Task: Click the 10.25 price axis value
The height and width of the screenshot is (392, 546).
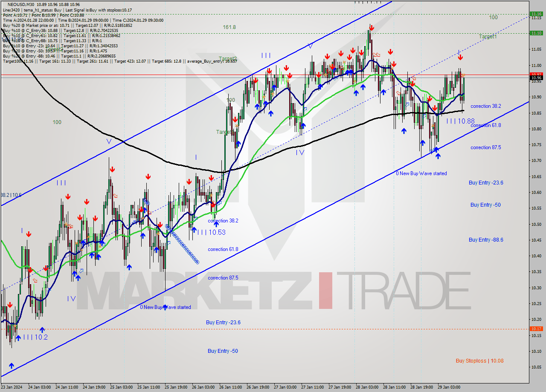Action: 536,303
